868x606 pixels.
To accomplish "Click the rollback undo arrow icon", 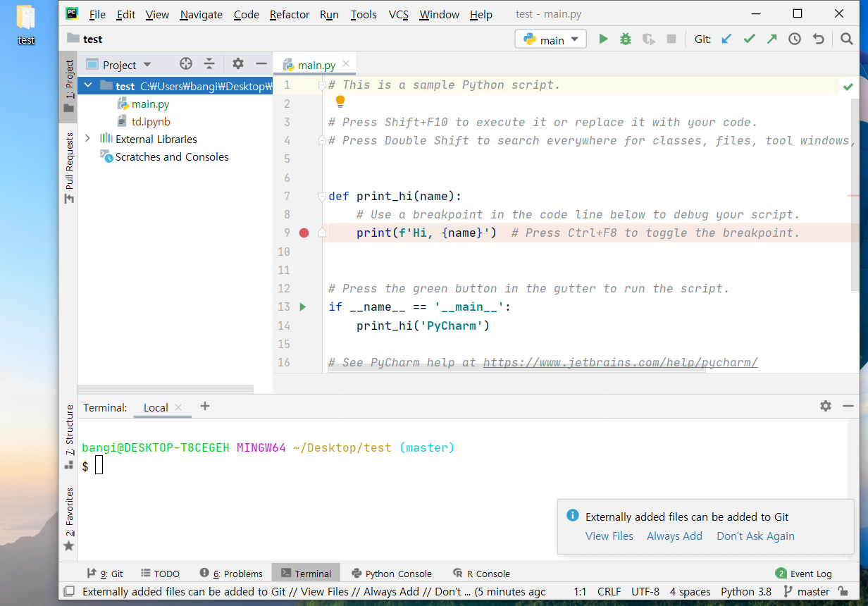I will pos(818,39).
